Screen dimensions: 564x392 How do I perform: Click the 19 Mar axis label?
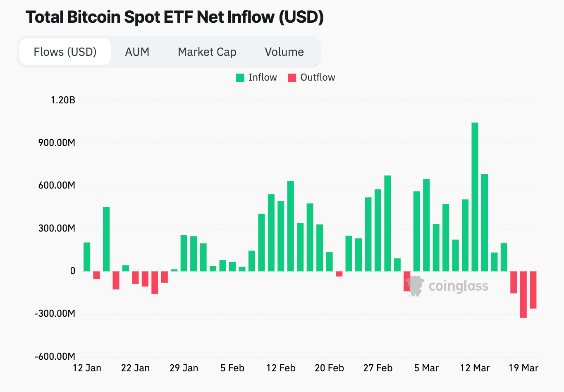point(524,368)
